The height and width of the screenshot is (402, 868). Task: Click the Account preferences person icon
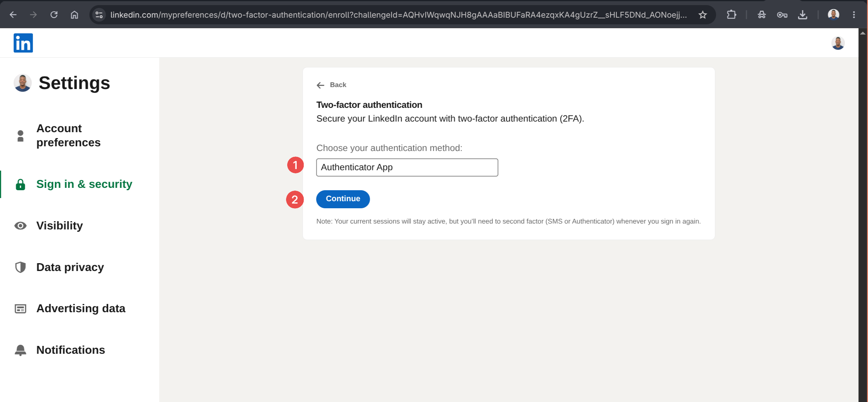coord(20,136)
